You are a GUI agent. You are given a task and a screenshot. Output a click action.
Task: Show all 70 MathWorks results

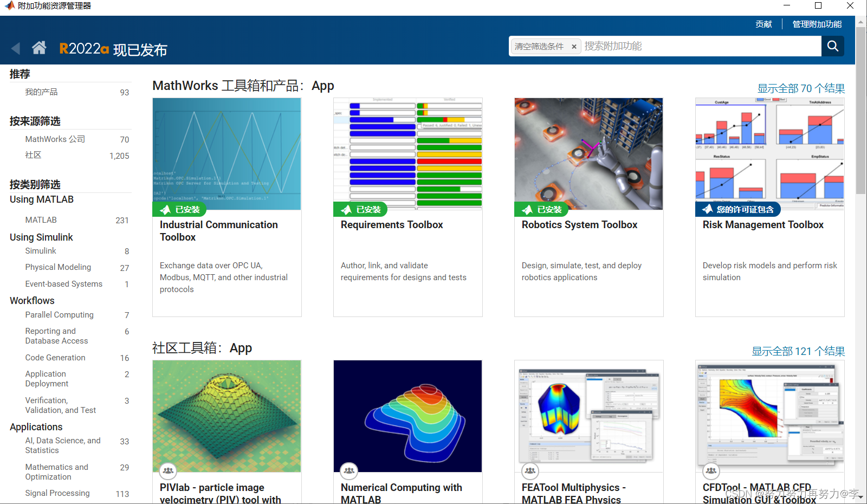point(801,88)
